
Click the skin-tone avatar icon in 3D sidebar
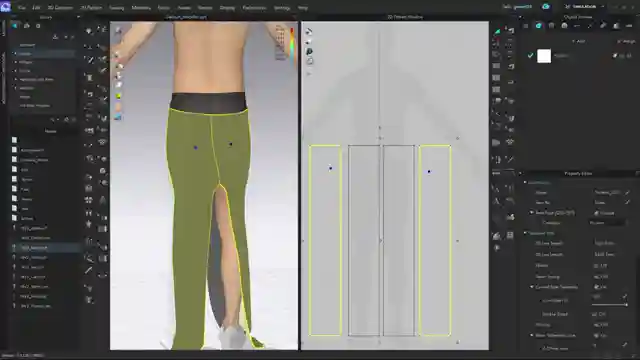pos(118,107)
